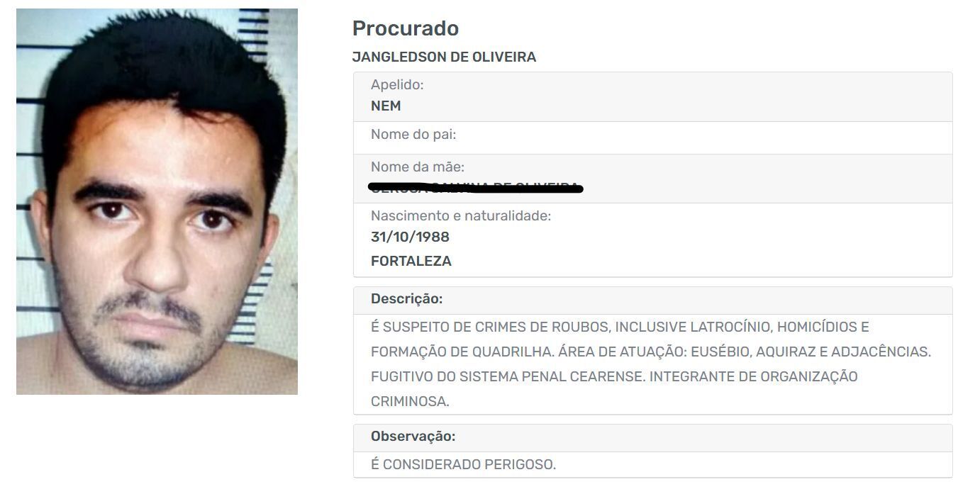980x494 pixels.
Task: Click the Nome da mãe label
Action: pyautogui.click(x=418, y=167)
